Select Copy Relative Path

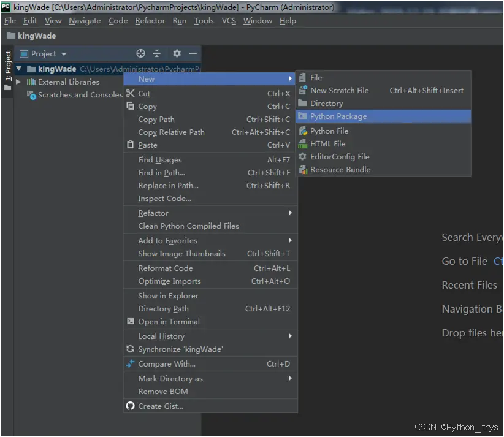coord(210,132)
